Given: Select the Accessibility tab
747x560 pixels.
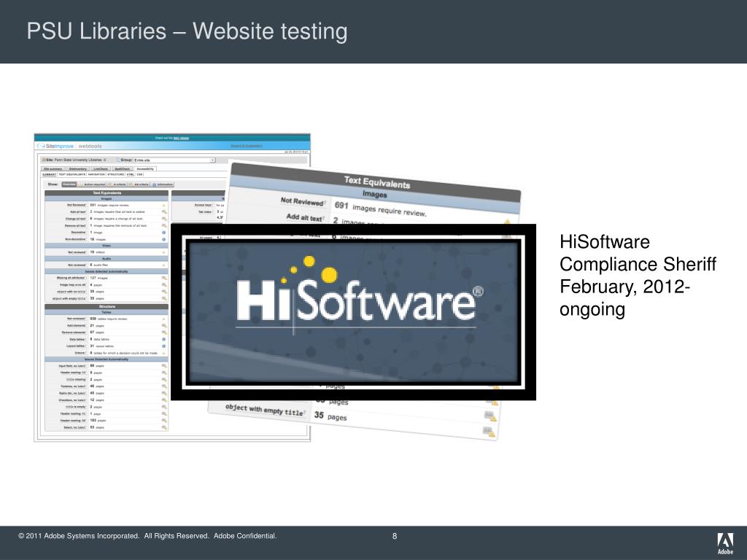Looking at the screenshot, I should pos(145,168).
